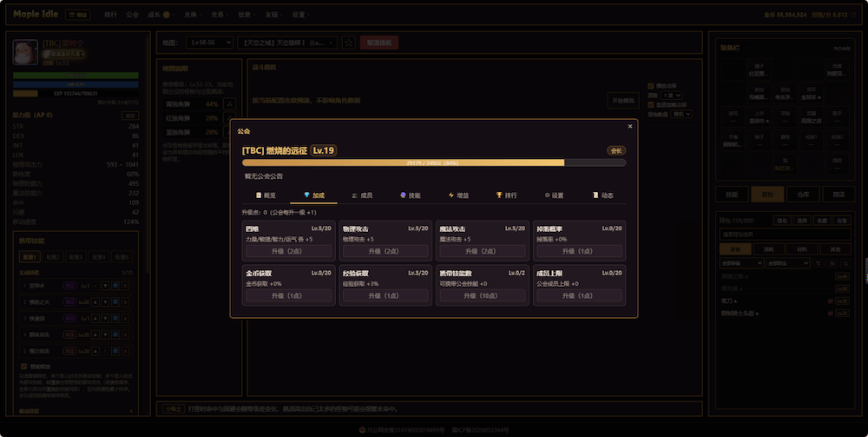The image size is (868, 437).
Task: Move skill 烈焰之火 up with arrow icon
Action: pyautogui.click(x=95, y=301)
